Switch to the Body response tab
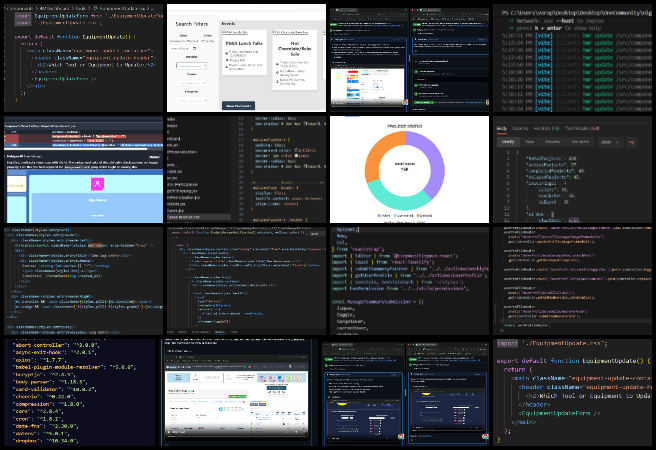 [502, 128]
